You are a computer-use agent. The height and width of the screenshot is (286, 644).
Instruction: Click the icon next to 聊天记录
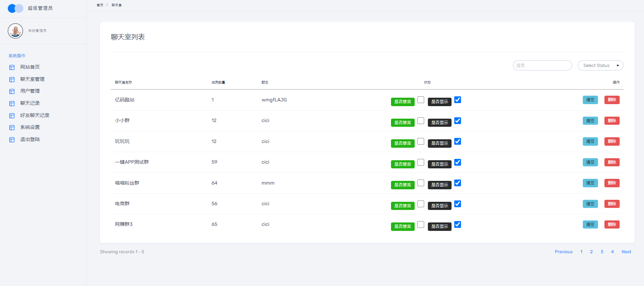click(12, 103)
